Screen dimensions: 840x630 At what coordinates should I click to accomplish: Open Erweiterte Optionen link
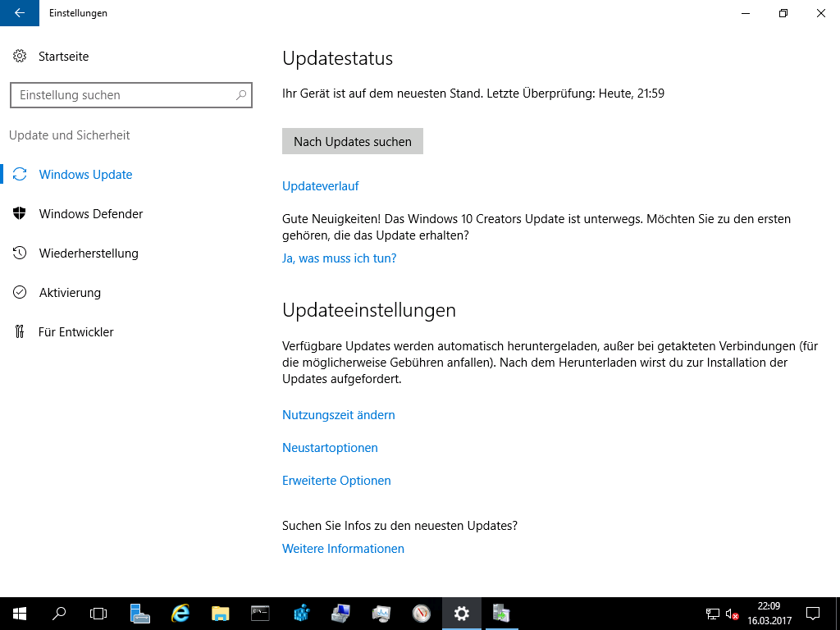[336, 481]
